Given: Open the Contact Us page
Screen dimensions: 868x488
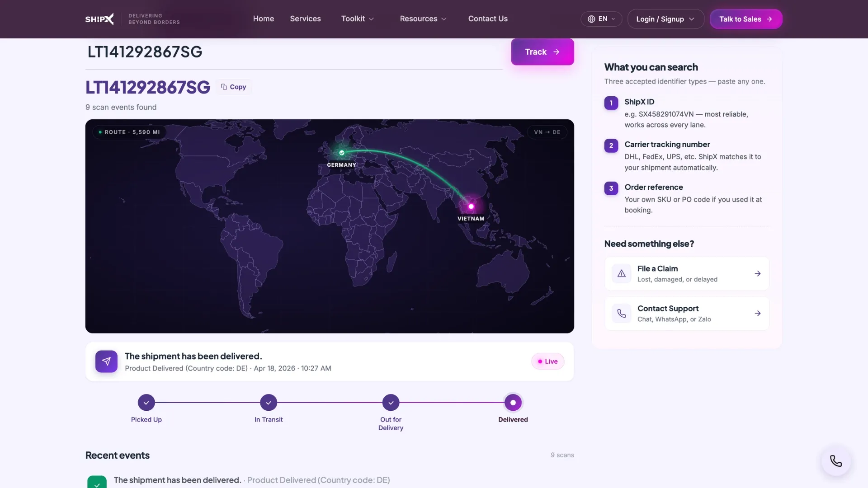Looking at the screenshot, I should pos(488,19).
